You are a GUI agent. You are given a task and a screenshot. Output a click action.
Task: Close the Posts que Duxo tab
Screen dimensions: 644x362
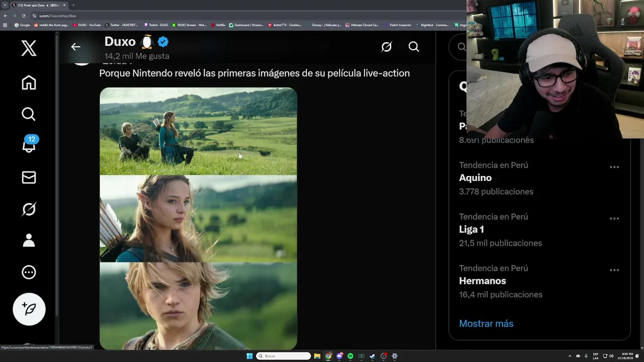click(64, 5)
